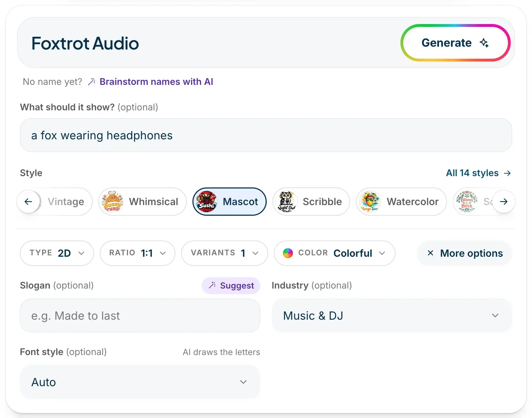Open the Font style Auto dropdown

pos(140,382)
